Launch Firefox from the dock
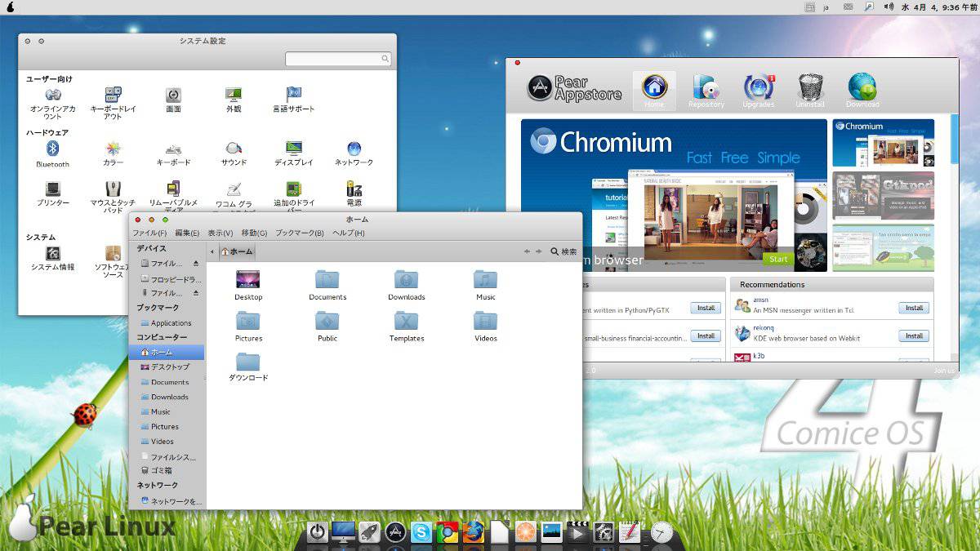980x551 pixels. 473,532
